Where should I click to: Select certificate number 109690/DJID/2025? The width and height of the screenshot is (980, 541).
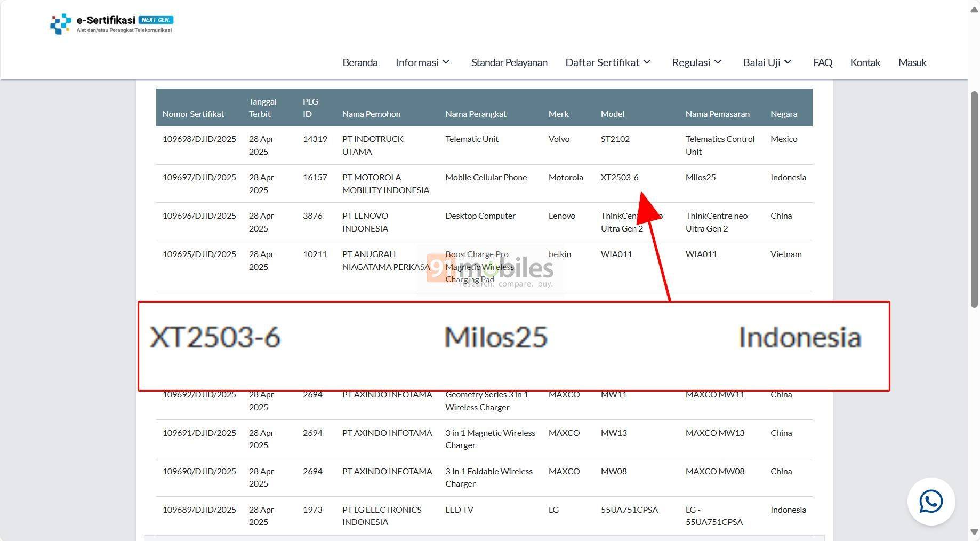click(199, 472)
